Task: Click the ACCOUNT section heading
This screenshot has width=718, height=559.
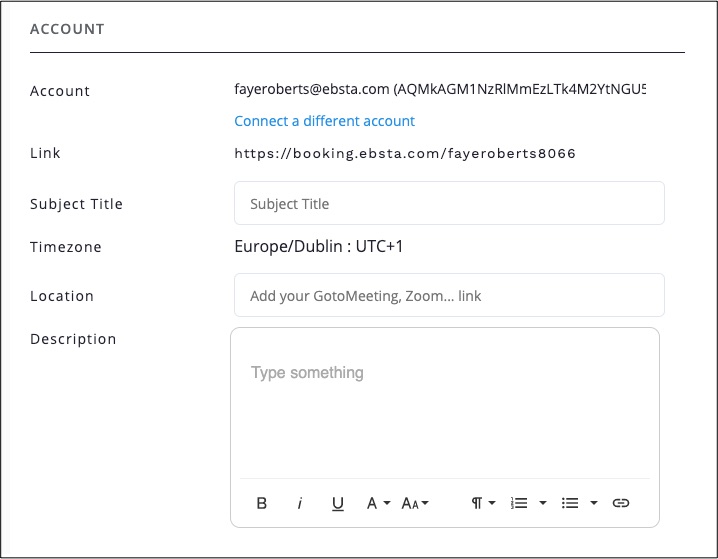Action: 67,29
